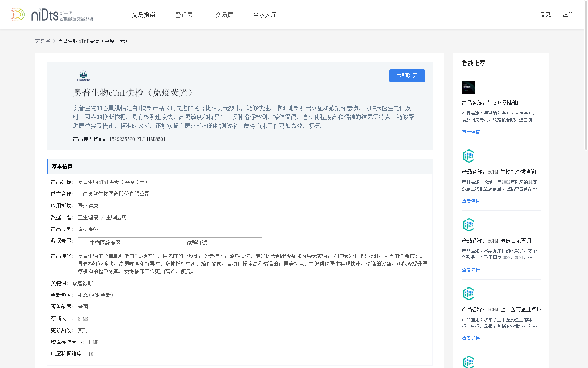Click the 生物医药专区 zone cell
Viewport: 588px width, 368px height.
pyautogui.click(x=105, y=243)
